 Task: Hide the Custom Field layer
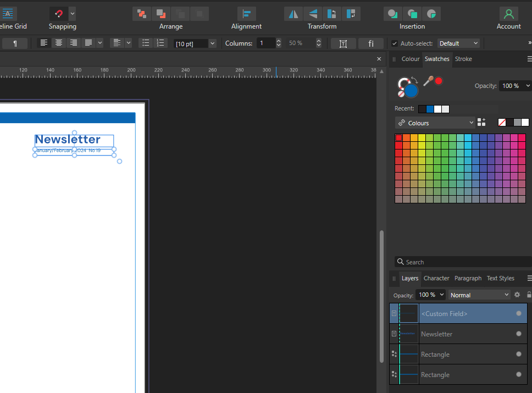pos(518,313)
